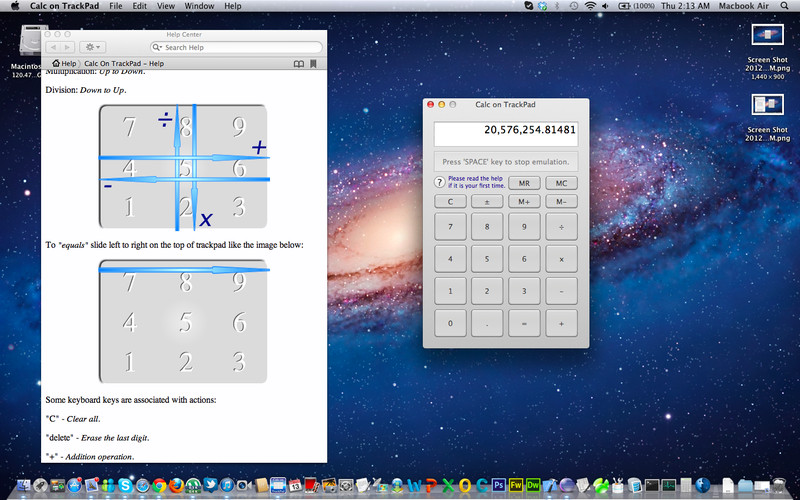800x500 pixels.
Task: Click the 2 key on calculator
Action: tap(487, 291)
